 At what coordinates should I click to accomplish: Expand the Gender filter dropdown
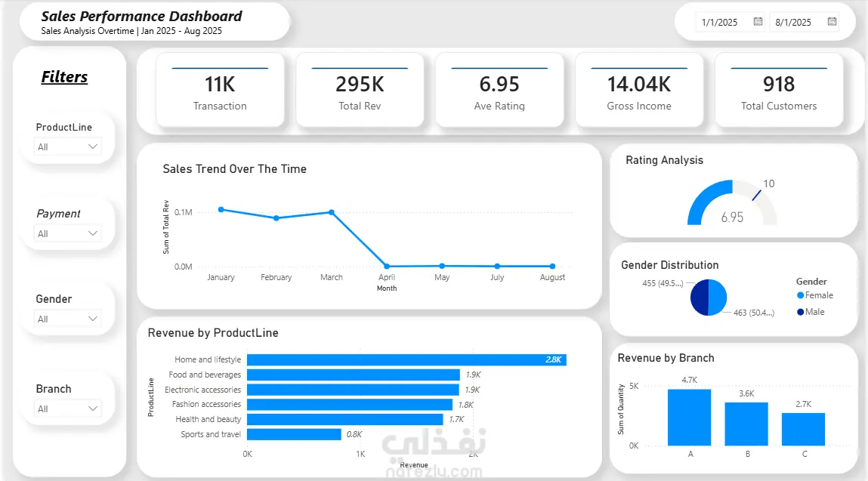tap(67, 319)
